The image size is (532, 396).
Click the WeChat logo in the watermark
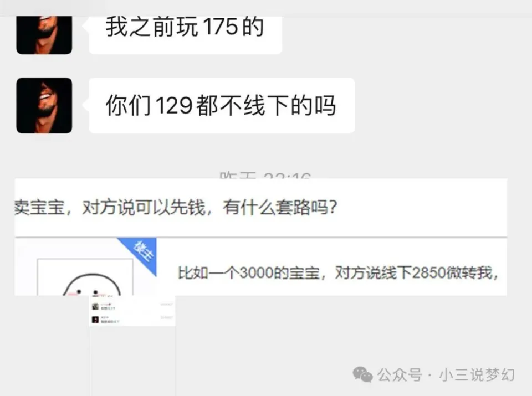362,374
